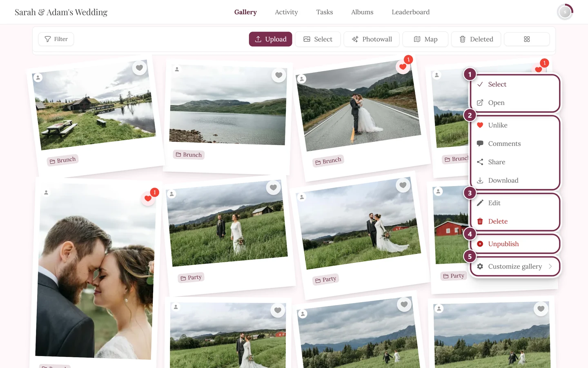The width and height of the screenshot is (588, 368).
Task: Choose Open in the context menu
Action: pos(514,103)
